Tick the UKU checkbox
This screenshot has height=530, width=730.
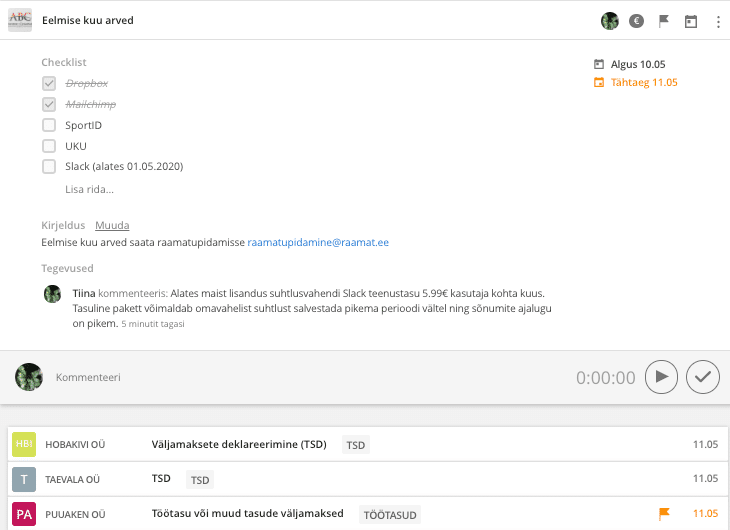[x=49, y=146]
